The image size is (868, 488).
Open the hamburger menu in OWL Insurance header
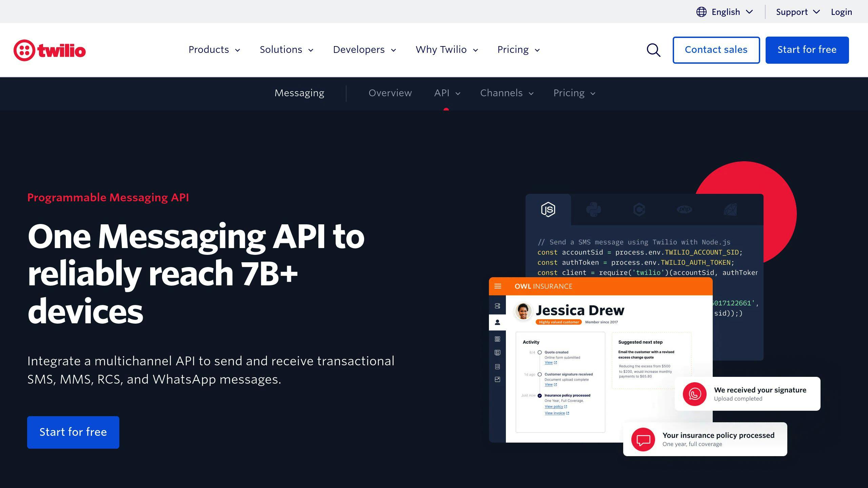point(498,286)
